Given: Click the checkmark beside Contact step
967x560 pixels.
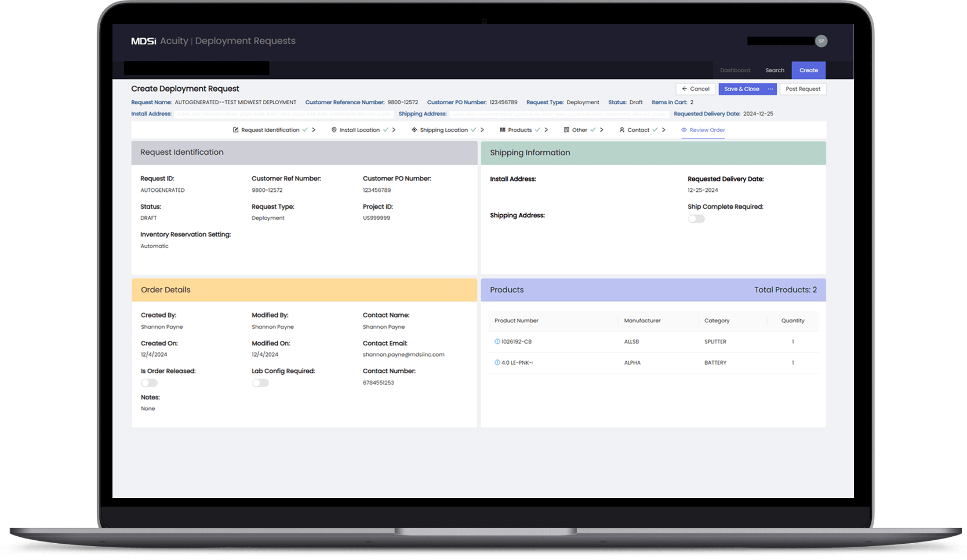Looking at the screenshot, I should click(655, 130).
